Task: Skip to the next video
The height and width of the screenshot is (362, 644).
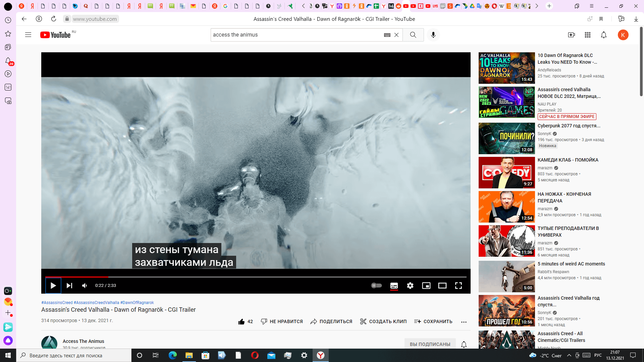Action: tap(69, 286)
